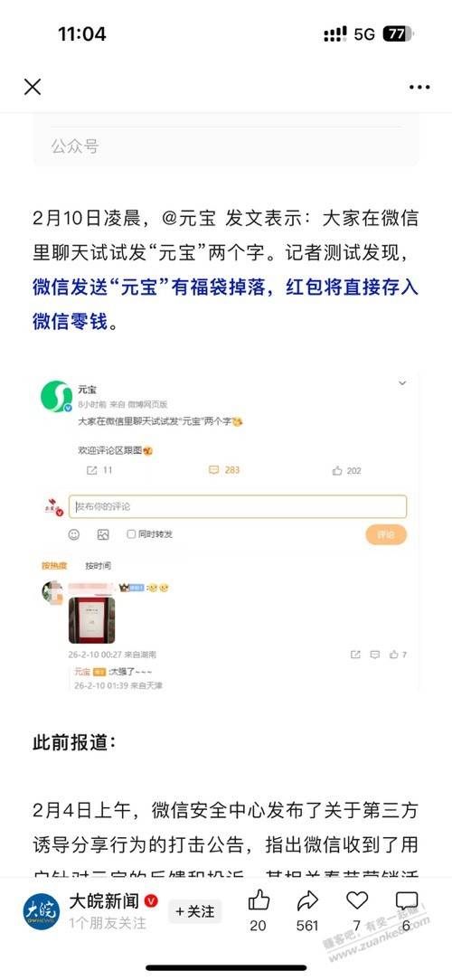Open comments via the speech bubble icon

click(407, 900)
